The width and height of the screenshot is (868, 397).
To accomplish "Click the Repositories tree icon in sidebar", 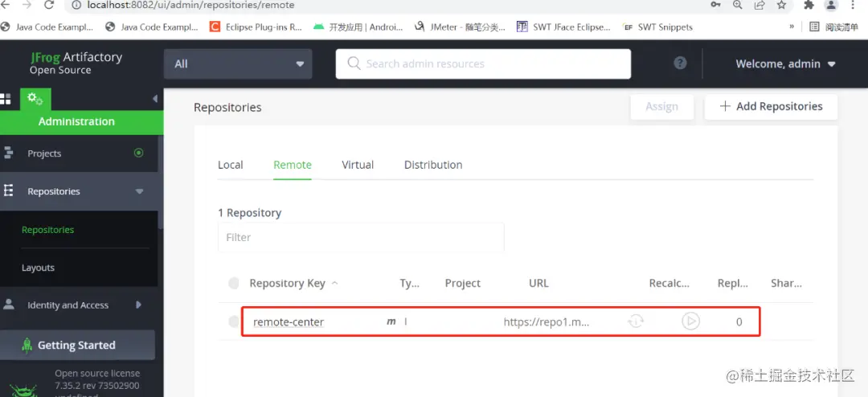I will (x=8, y=191).
